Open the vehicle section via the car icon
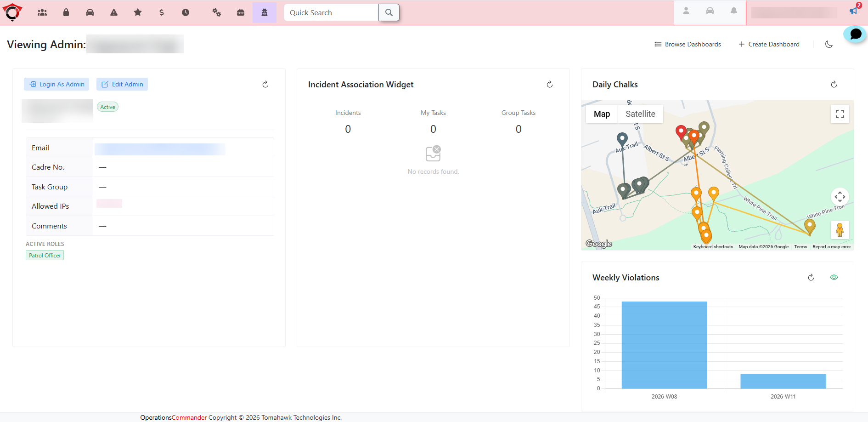Screen dimensions: 868x422 [90, 12]
